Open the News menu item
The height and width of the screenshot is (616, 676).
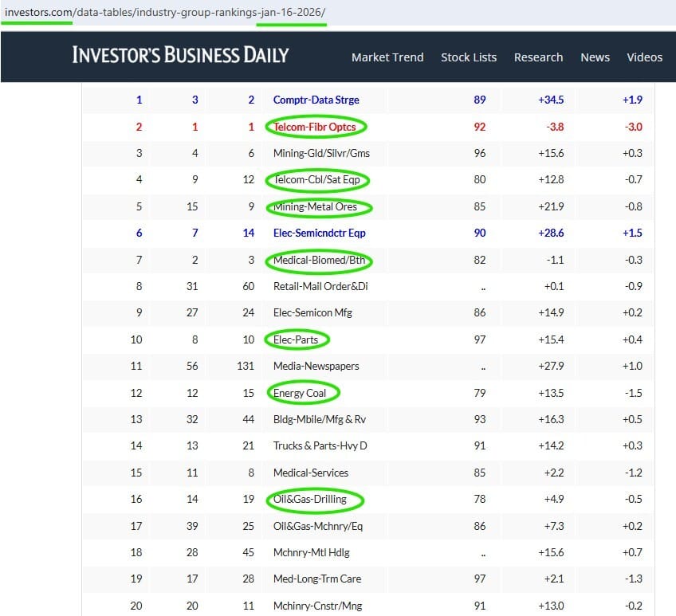595,57
